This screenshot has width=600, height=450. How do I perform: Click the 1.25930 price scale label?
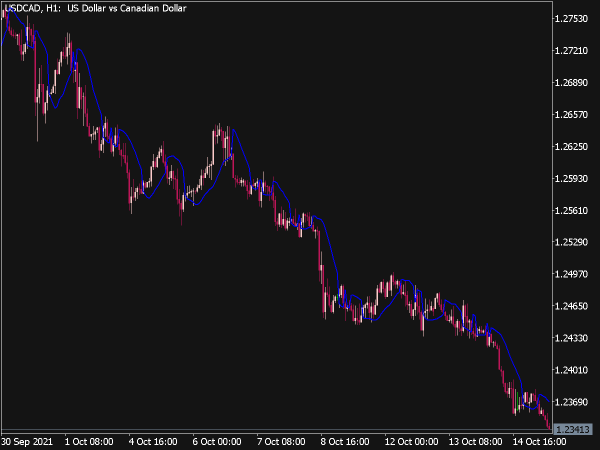click(x=571, y=178)
